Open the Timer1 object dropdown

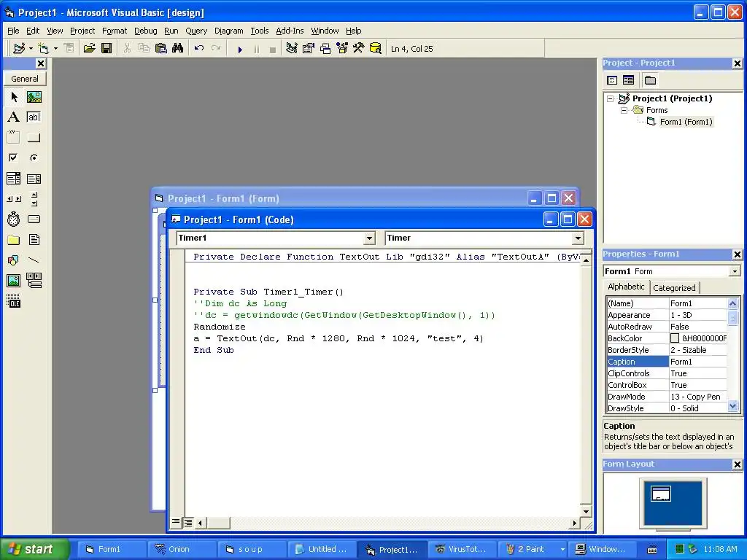(369, 238)
